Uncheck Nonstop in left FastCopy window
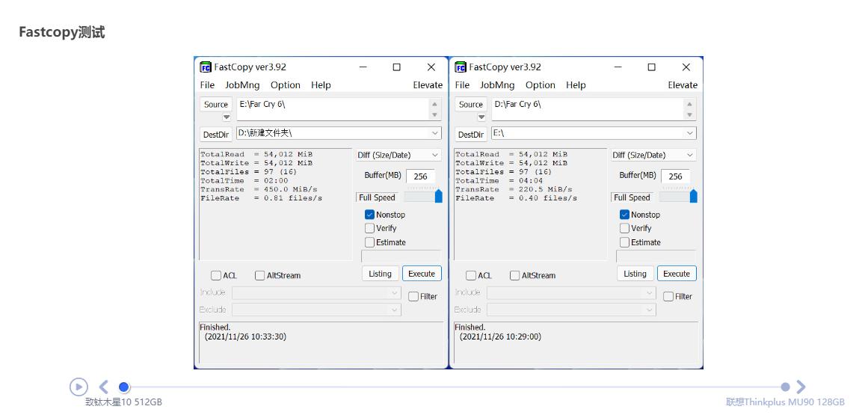The height and width of the screenshot is (418, 868). (369, 215)
